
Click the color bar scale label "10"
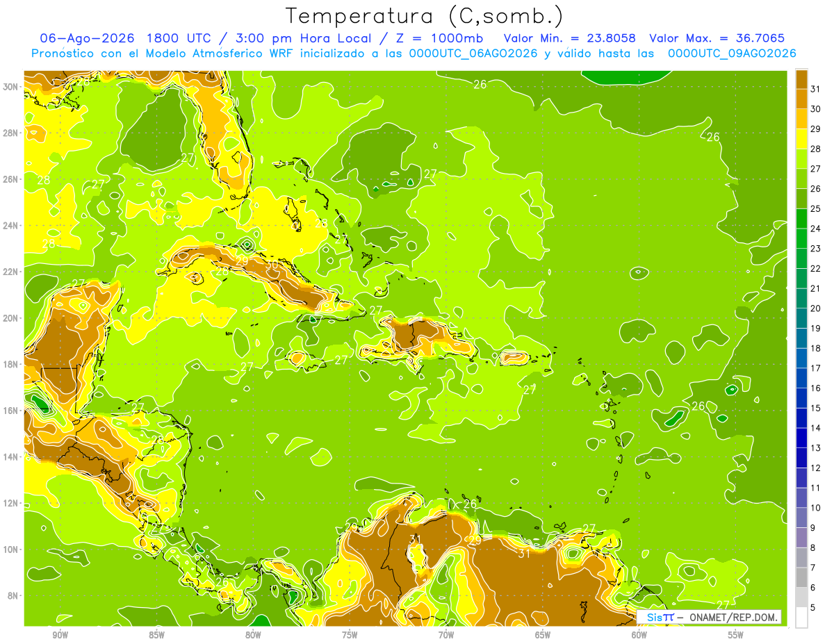click(x=815, y=508)
